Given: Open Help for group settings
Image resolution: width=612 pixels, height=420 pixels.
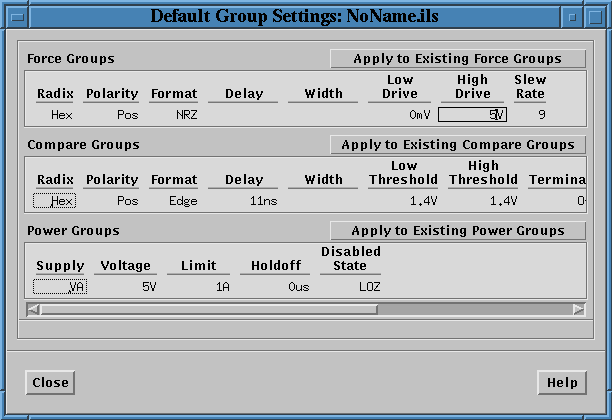Looking at the screenshot, I should (x=562, y=383).
